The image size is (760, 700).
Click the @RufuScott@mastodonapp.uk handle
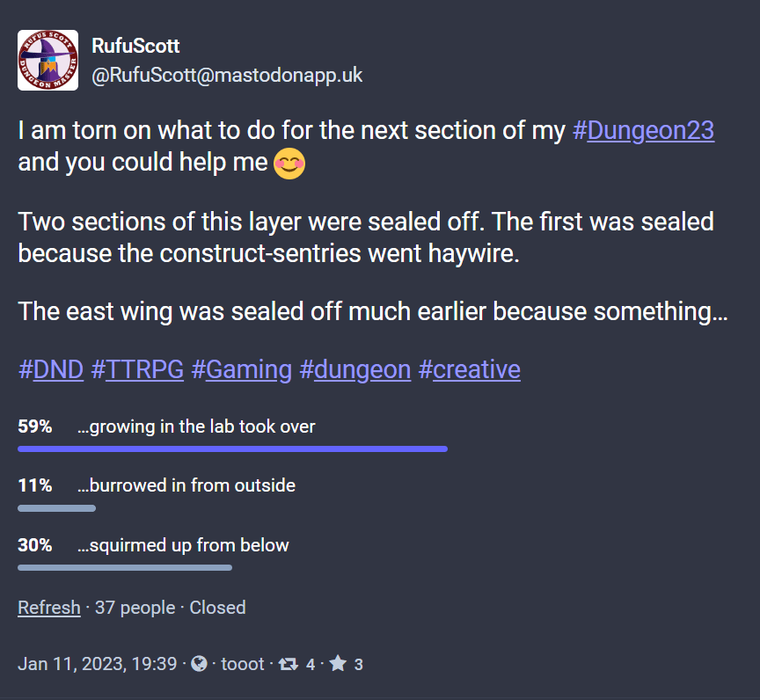tap(227, 76)
